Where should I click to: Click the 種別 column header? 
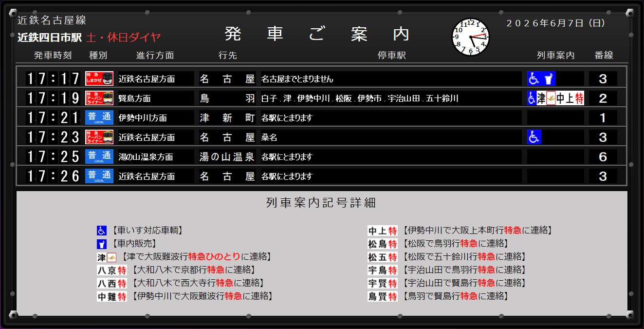[x=98, y=56]
